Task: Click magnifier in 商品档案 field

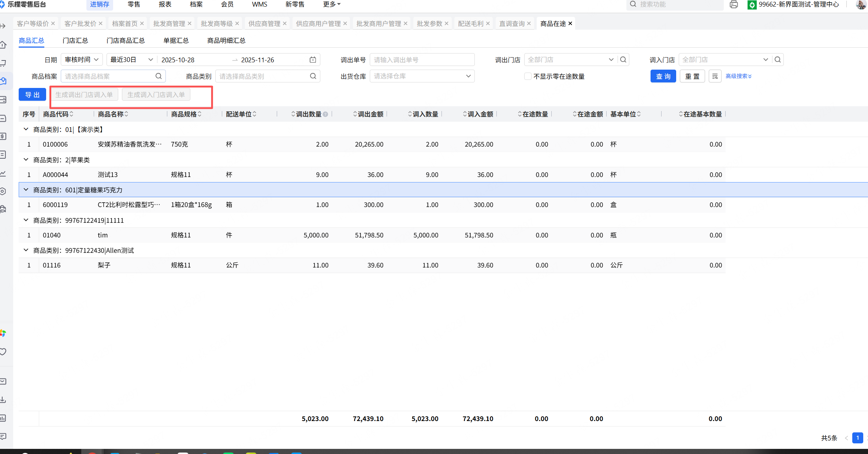Action: (x=159, y=76)
